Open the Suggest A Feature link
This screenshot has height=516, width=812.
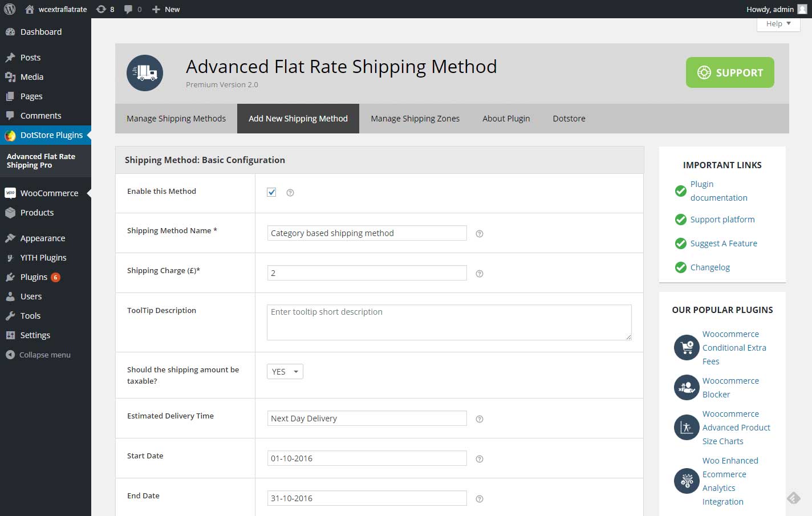click(724, 243)
